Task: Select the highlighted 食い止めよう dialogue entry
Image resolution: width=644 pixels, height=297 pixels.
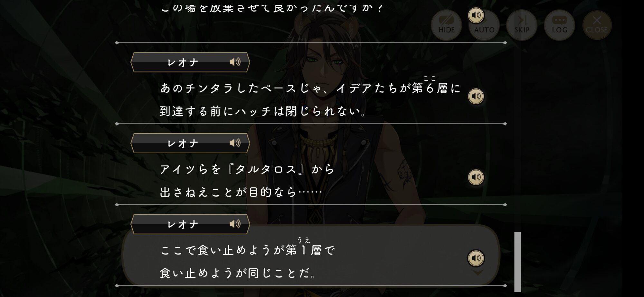Action: tap(311, 256)
